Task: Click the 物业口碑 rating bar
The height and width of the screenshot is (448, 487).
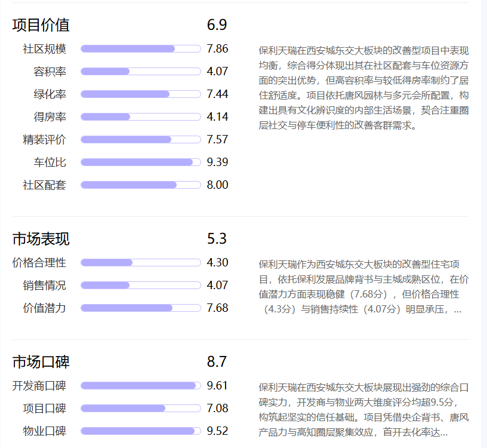Action: tap(140, 431)
